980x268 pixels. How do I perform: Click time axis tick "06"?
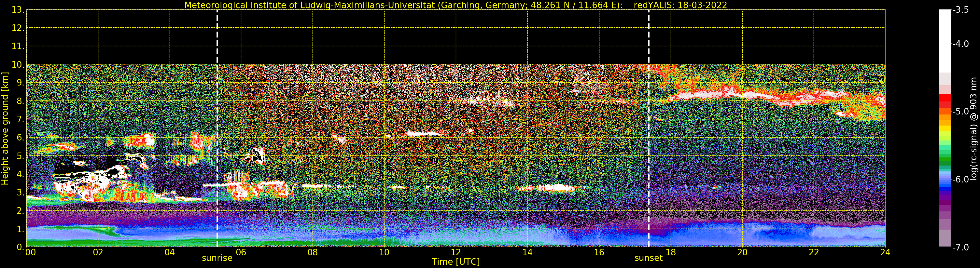coord(241,252)
